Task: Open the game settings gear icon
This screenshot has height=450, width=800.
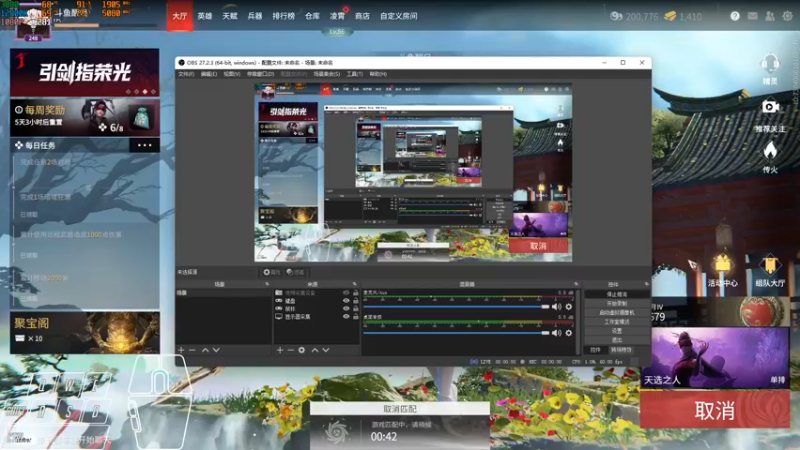Action: [787, 16]
